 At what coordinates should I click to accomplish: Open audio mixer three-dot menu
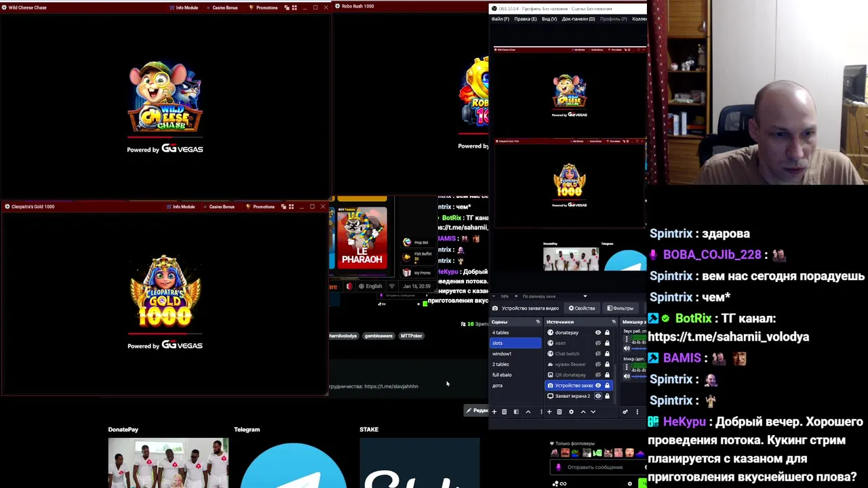(637, 412)
